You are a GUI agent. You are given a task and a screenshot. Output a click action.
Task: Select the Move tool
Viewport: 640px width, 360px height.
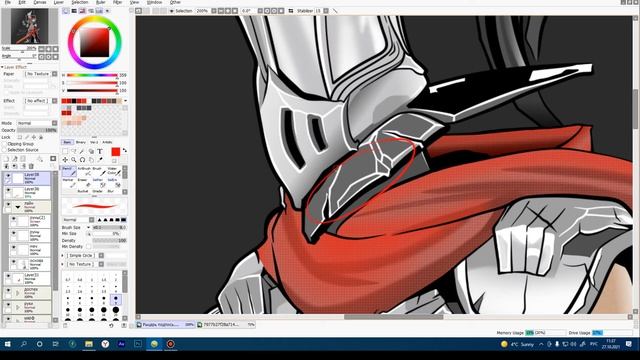[x=65, y=160]
